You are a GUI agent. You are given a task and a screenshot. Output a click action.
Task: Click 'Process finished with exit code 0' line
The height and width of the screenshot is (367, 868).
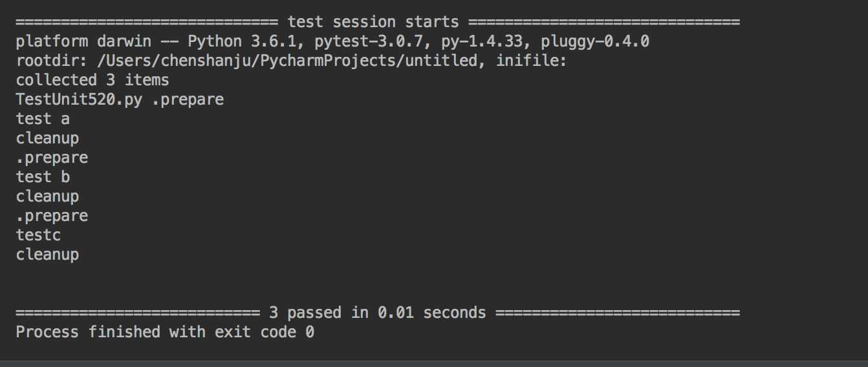tap(165, 332)
